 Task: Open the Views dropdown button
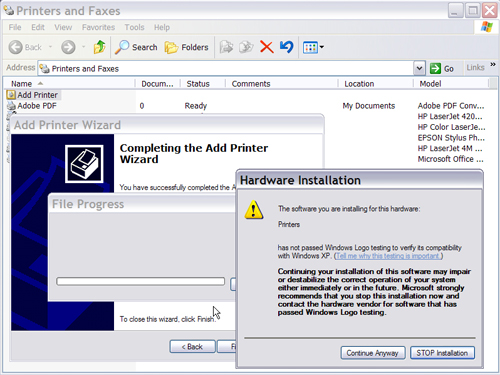tap(313, 47)
